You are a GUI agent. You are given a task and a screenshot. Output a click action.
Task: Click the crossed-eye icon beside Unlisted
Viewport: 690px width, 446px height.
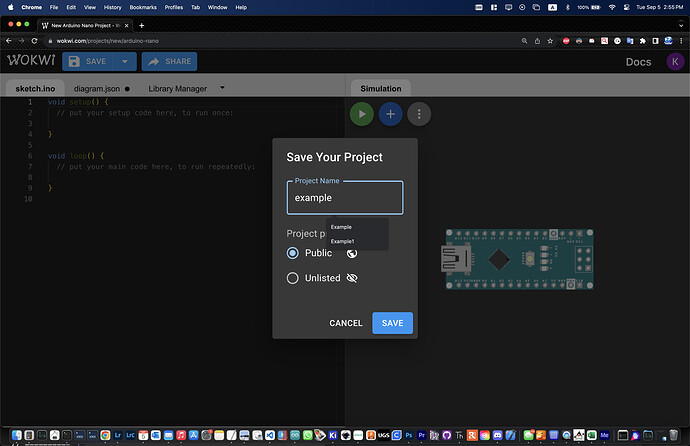[x=352, y=278]
